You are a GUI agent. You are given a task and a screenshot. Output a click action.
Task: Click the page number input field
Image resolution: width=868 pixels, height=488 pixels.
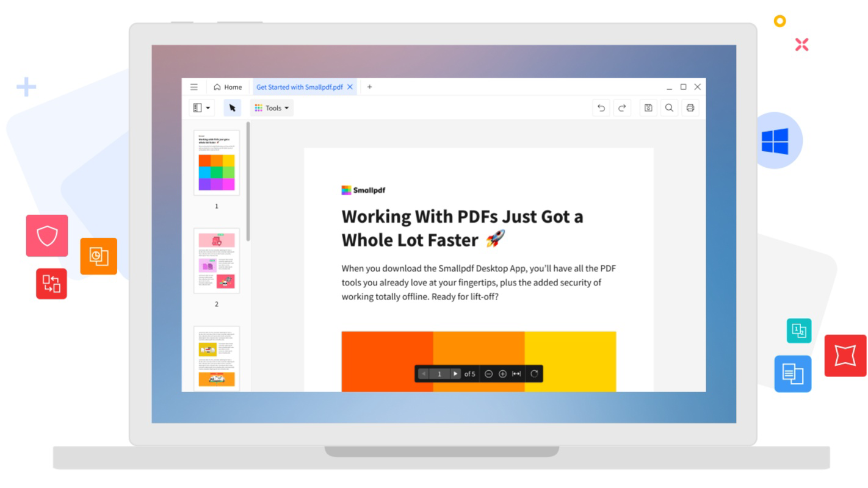click(439, 373)
